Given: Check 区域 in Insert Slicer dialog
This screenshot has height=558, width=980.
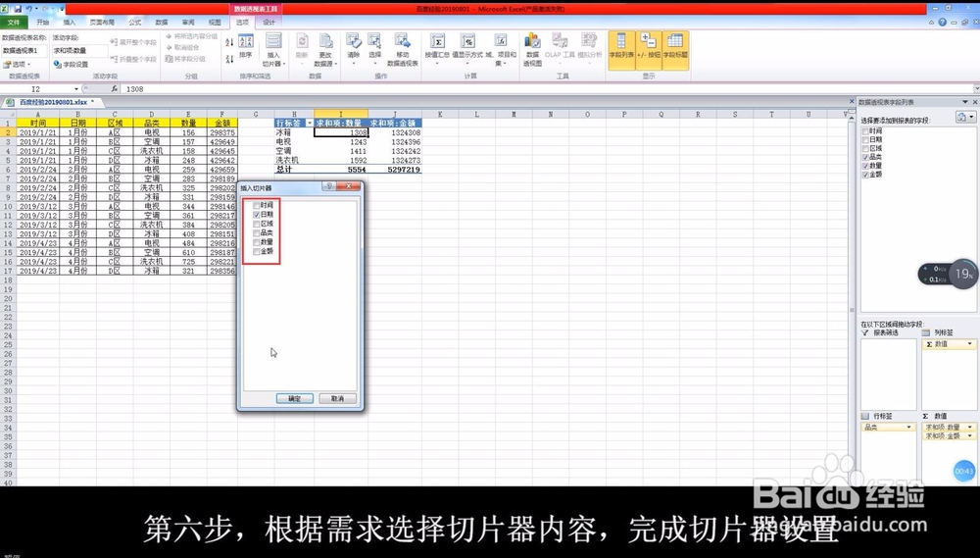Looking at the screenshot, I should 256,224.
